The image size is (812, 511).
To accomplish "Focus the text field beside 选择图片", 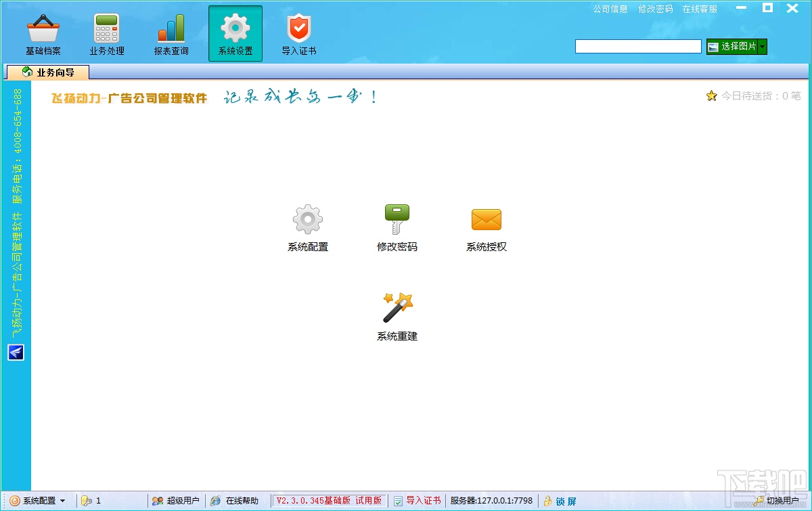I will [638, 46].
